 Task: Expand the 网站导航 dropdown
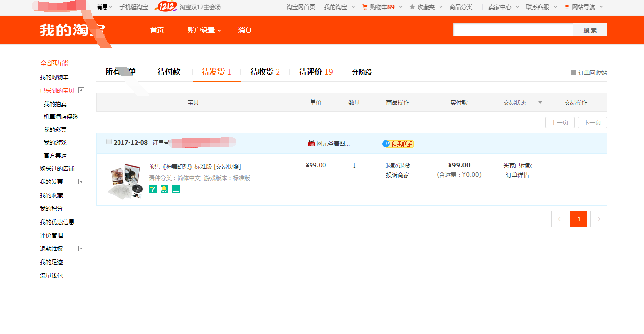[601, 7]
